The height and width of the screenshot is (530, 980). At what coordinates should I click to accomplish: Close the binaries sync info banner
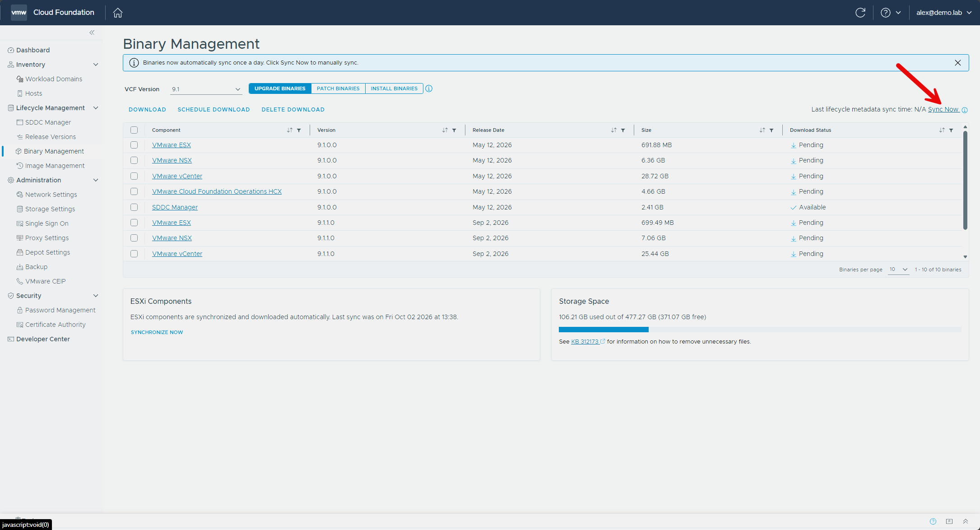pyautogui.click(x=958, y=63)
